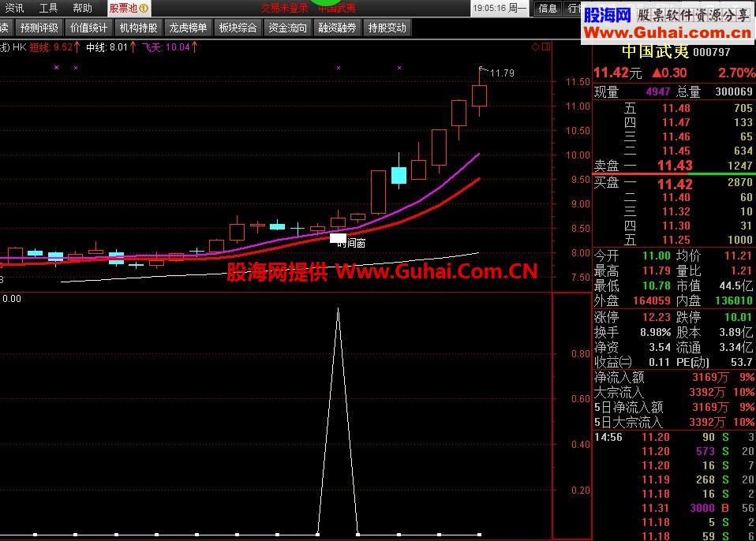Click 换手 rate 8.98%
The image size is (756, 541).
pos(655,332)
